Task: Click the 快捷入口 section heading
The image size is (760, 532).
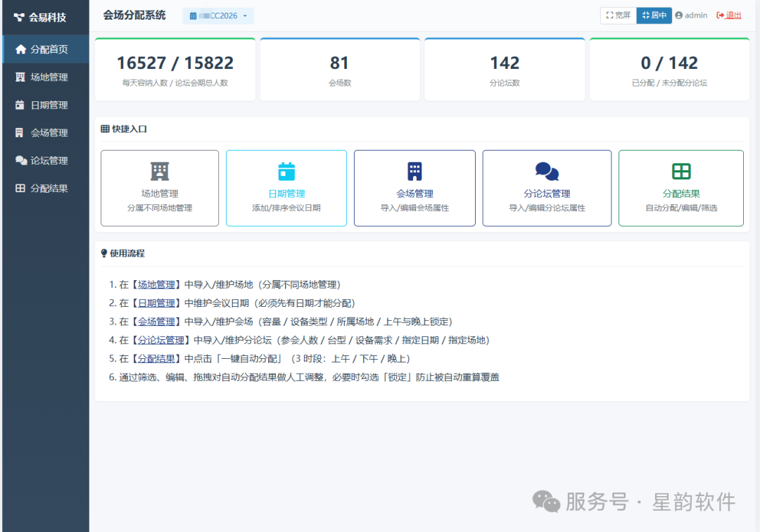Action: [x=129, y=129]
